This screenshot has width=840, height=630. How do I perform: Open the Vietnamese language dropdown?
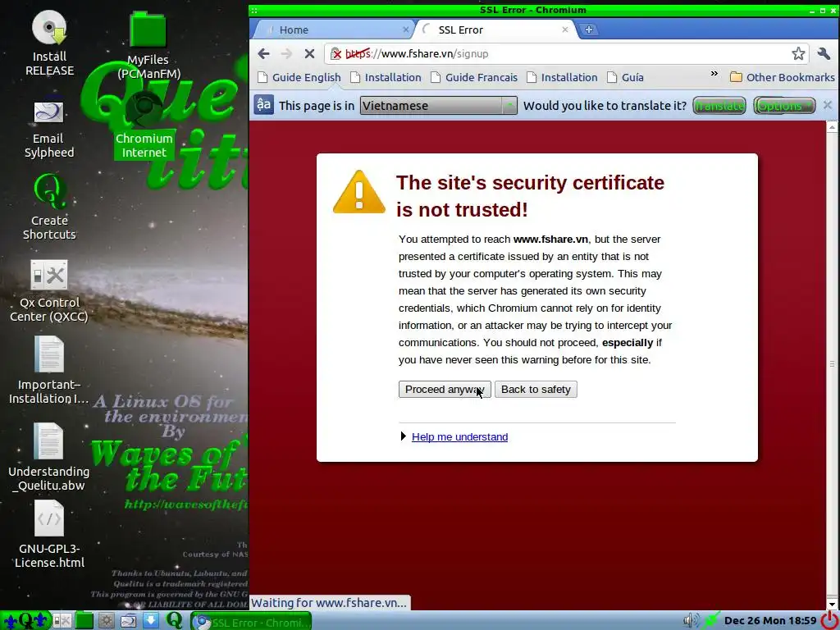(x=438, y=106)
